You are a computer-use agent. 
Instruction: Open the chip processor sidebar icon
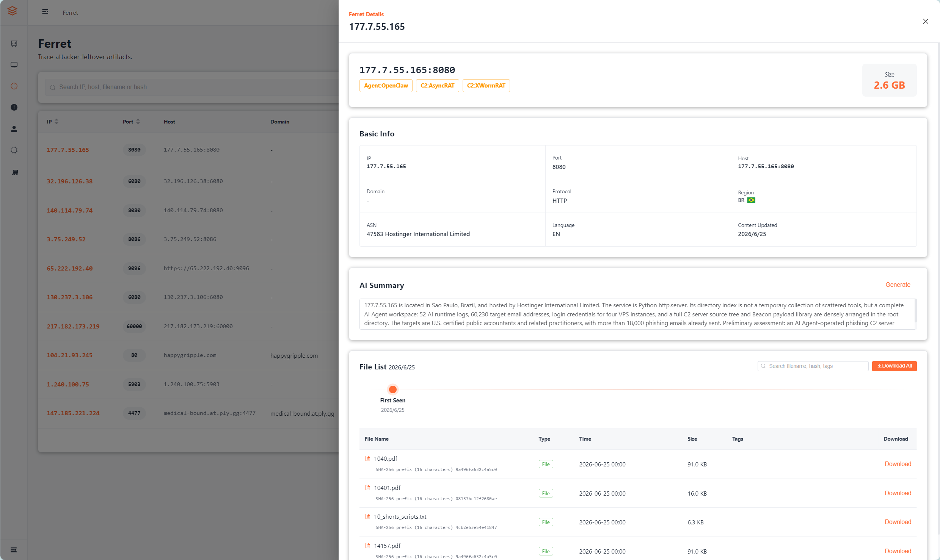pos(14,150)
